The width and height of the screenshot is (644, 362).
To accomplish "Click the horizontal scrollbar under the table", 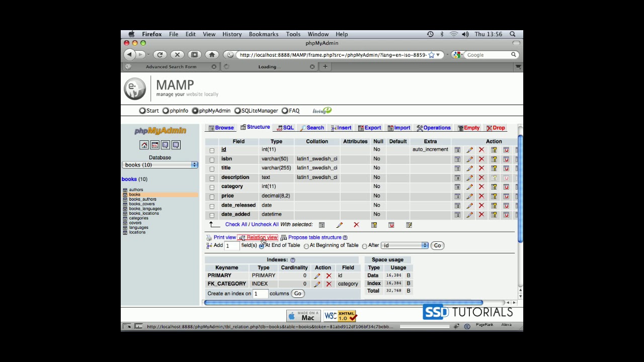I will click(344, 303).
